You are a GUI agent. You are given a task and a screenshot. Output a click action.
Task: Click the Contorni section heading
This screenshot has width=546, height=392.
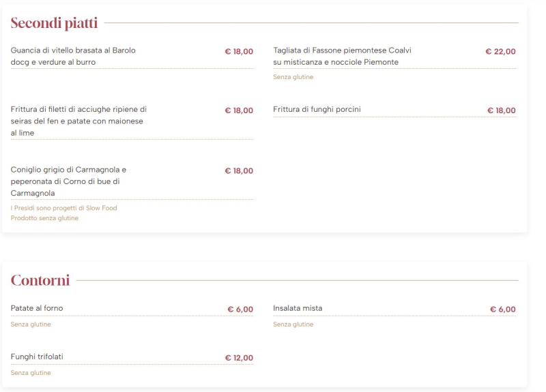[40, 280]
